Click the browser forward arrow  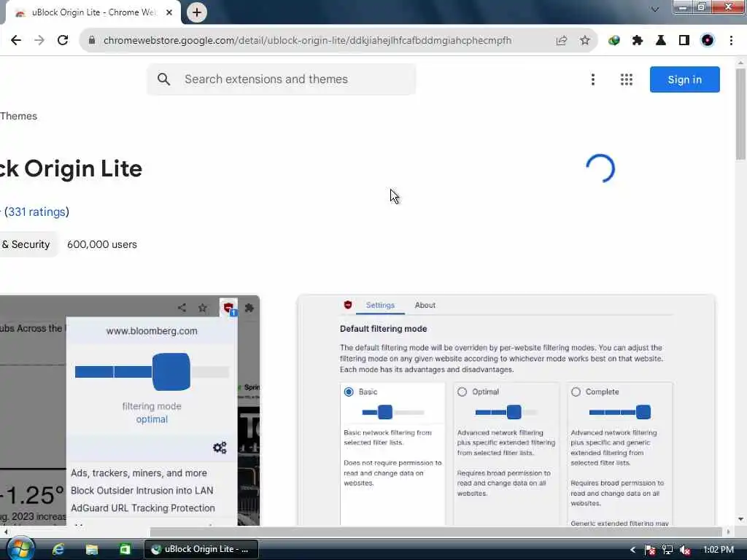[x=39, y=41]
